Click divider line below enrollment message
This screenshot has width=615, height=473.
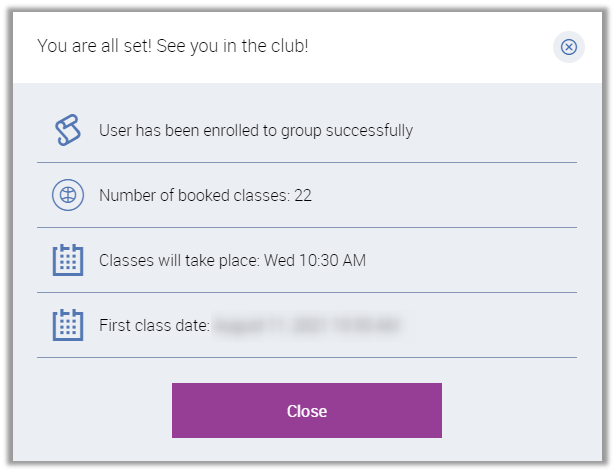[307, 162]
